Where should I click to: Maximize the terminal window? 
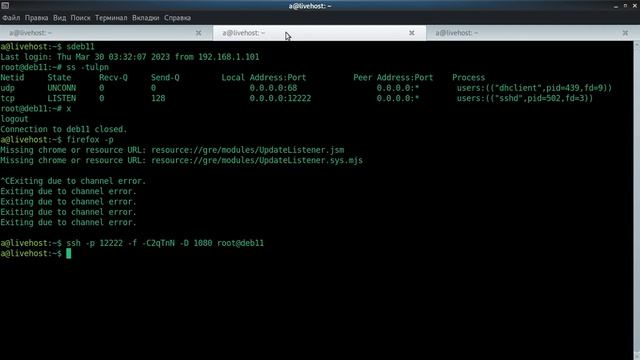coord(625,6)
